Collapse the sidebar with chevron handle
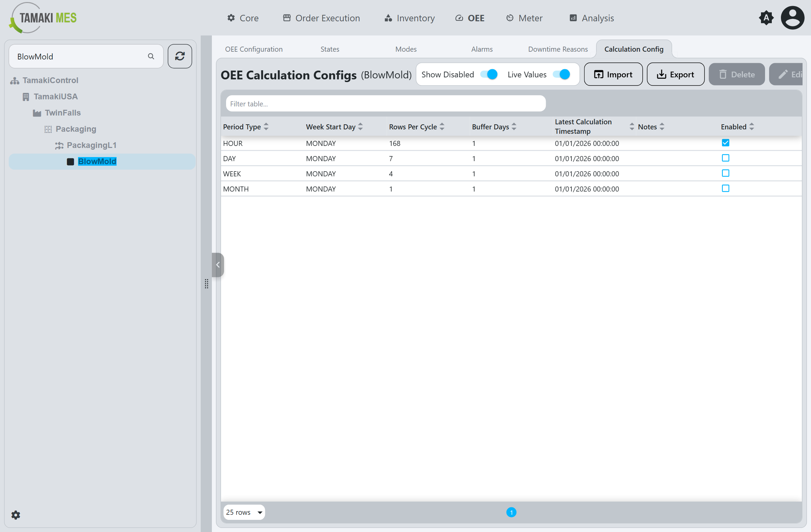 click(x=218, y=264)
